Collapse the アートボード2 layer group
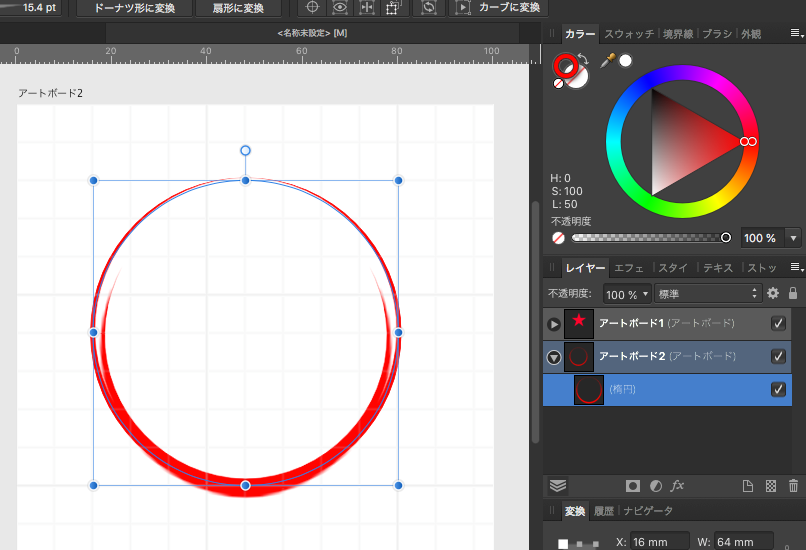 (x=554, y=357)
